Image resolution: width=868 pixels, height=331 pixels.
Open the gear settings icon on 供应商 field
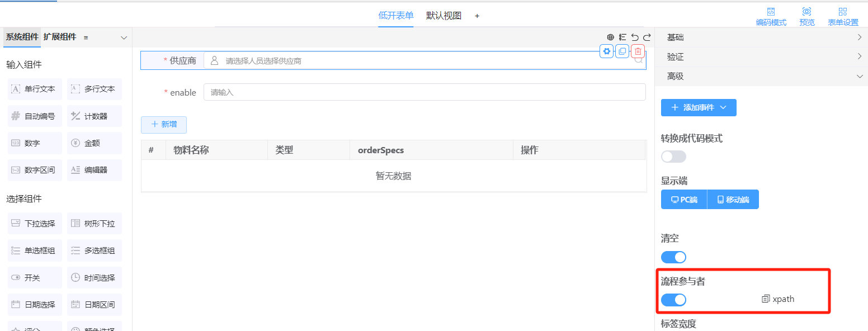pyautogui.click(x=606, y=51)
